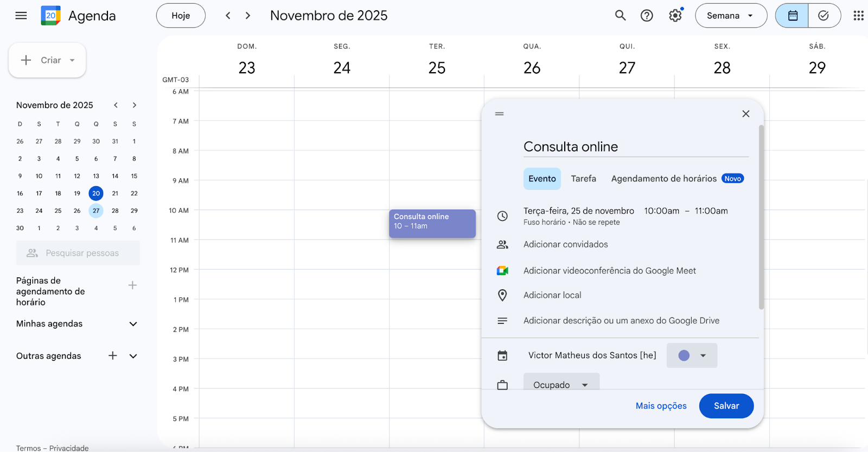Open the main menu hamburger icon

coord(21,16)
